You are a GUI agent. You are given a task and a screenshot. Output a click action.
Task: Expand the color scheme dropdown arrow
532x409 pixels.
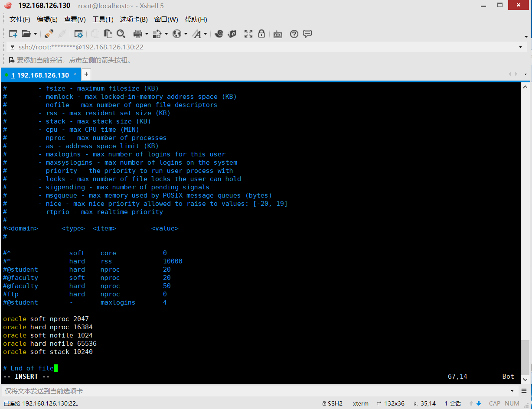166,34
